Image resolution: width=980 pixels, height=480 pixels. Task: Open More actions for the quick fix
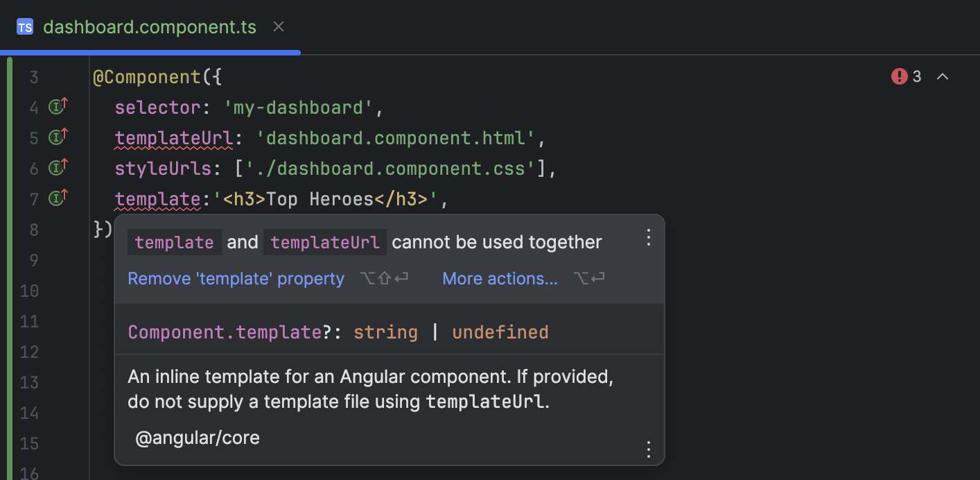point(500,278)
